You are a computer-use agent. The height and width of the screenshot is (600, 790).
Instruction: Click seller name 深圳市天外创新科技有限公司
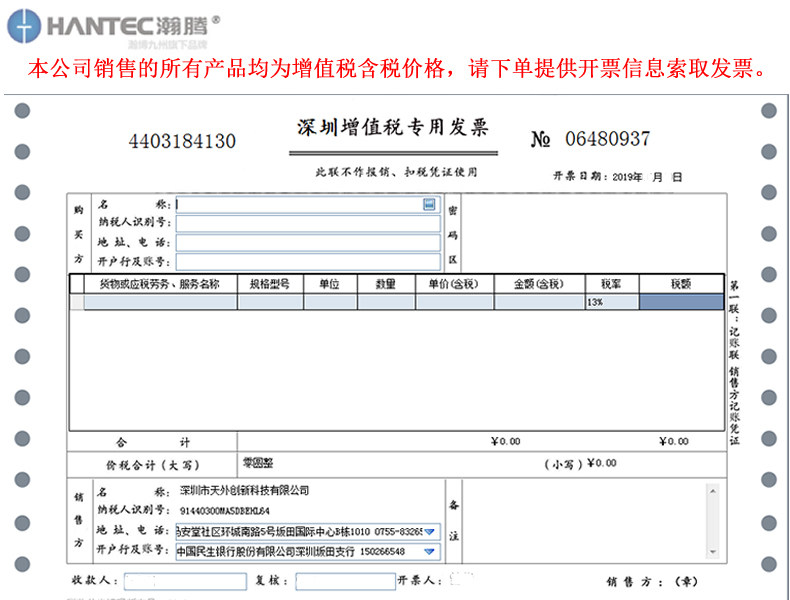click(244, 490)
